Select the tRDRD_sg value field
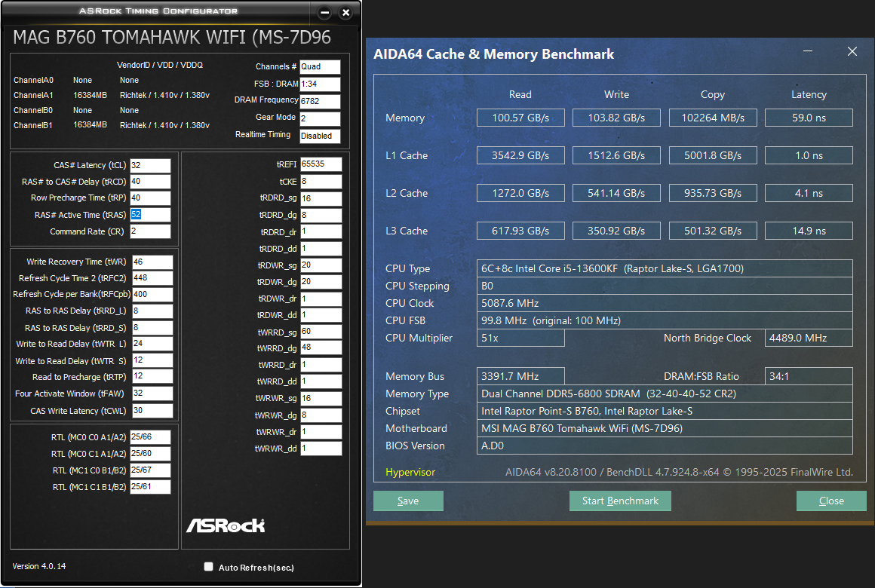Viewport: 875px width, 588px height. [x=321, y=198]
